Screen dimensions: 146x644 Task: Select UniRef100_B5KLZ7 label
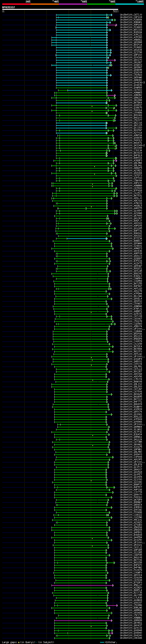pyautogui.click(x=131, y=585)
